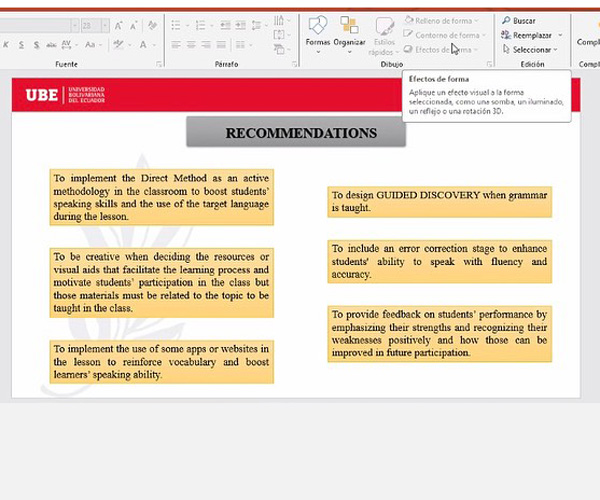The height and width of the screenshot is (500, 600).
Task: Open the Dibujo dialog launcher
Action: click(489, 64)
